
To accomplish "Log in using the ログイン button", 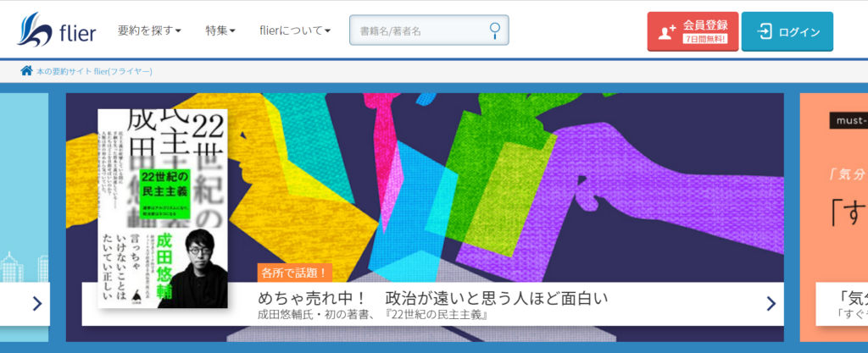I will click(787, 32).
